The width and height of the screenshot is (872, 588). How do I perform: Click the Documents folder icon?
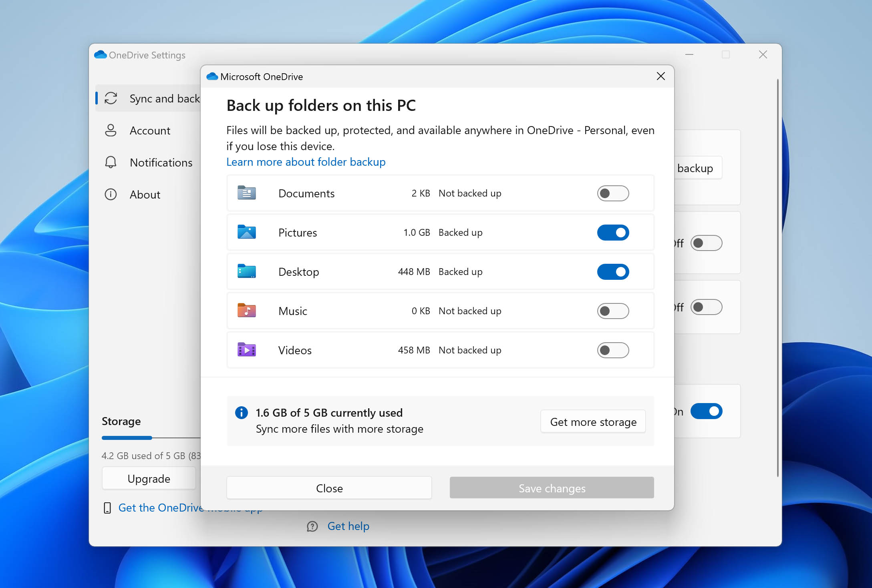[x=246, y=193]
